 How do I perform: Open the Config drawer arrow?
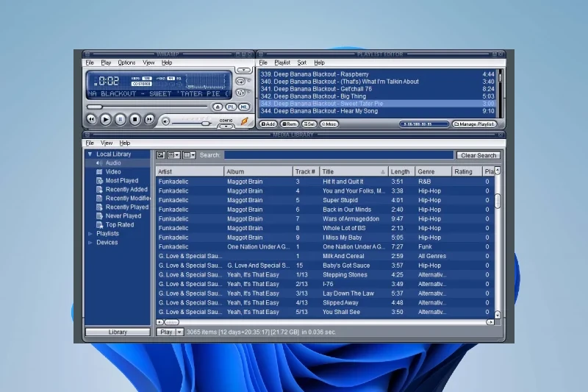[226, 126]
